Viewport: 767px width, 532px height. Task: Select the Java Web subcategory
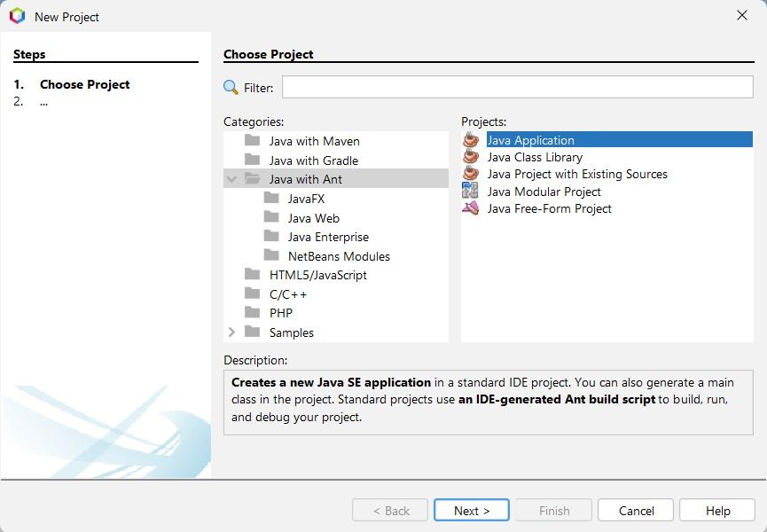pos(314,218)
